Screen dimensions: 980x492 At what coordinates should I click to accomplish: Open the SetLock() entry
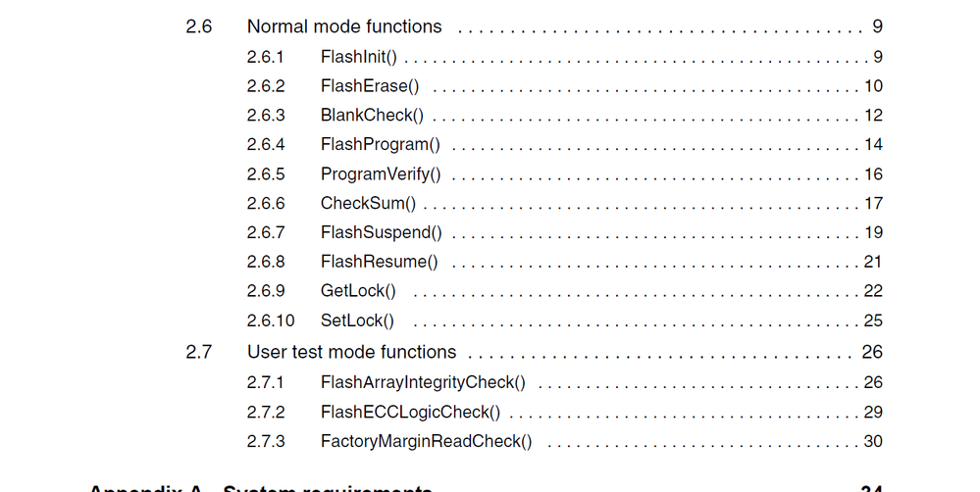(x=358, y=320)
